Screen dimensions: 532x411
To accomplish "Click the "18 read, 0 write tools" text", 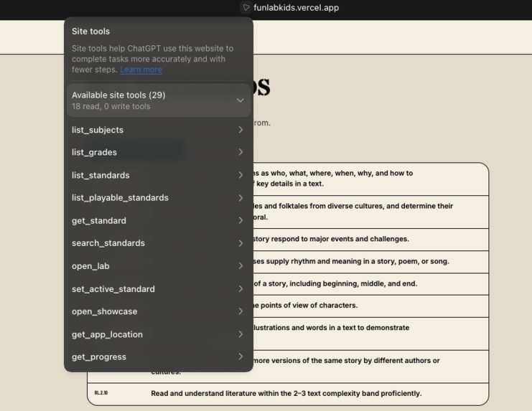I will [111, 106].
